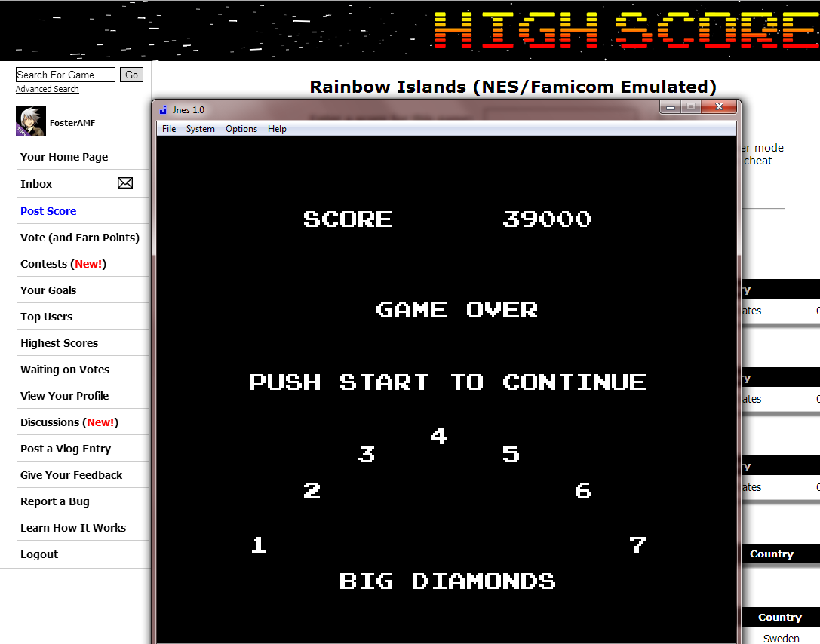Close the Jnes 1.0 window

[x=719, y=106]
